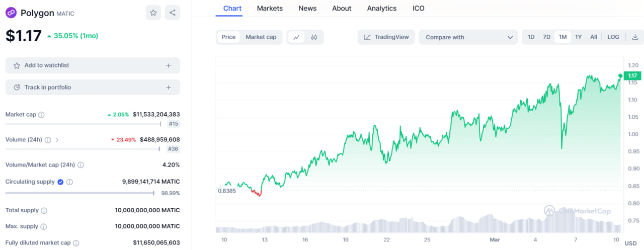Click the Mar label on chart axis
The width and height of the screenshot is (644, 250).
point(494,240)
